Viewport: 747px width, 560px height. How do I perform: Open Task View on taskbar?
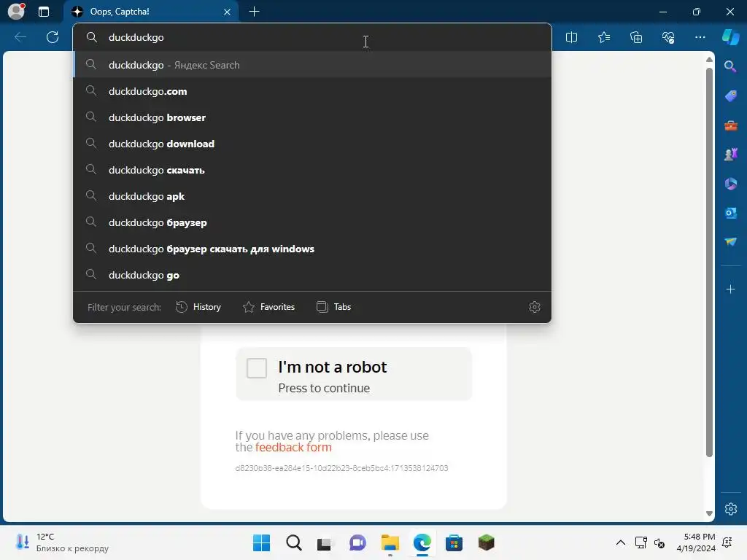[325, 542]
